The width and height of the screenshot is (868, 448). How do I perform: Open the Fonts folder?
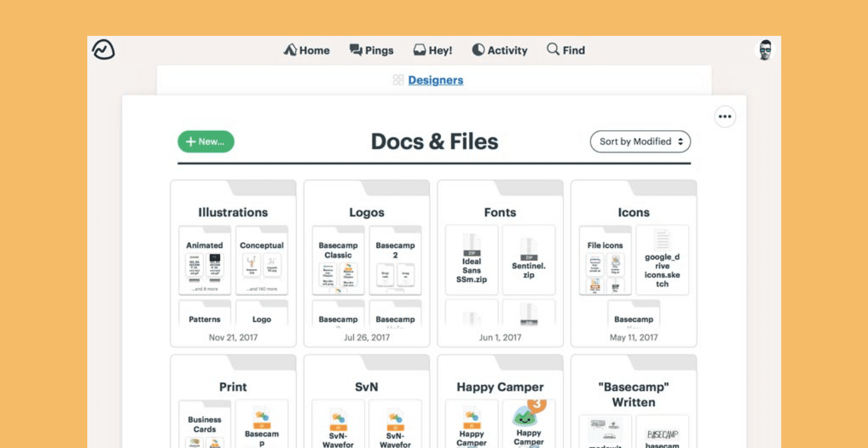point(500,212)
